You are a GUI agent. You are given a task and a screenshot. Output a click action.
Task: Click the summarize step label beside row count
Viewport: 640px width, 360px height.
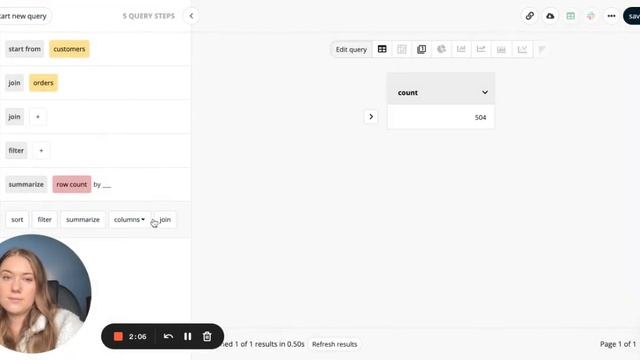point(26,184)
